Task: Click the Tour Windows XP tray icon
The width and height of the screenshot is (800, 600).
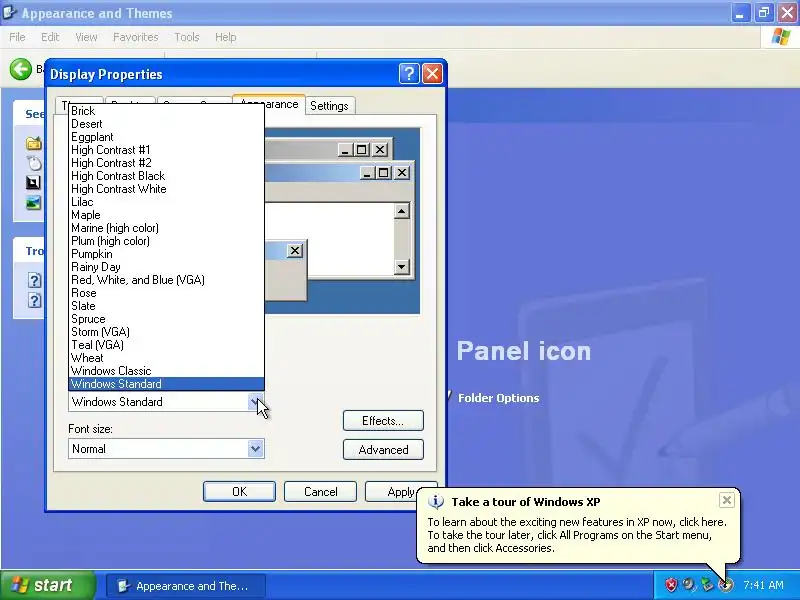Action: coord(725,585)
